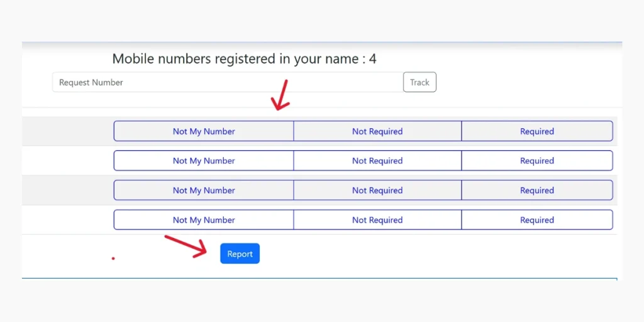This screenshot has height=322, width=644.
Task: Select "Not My Number" in first row
Action: coord(204,131)
